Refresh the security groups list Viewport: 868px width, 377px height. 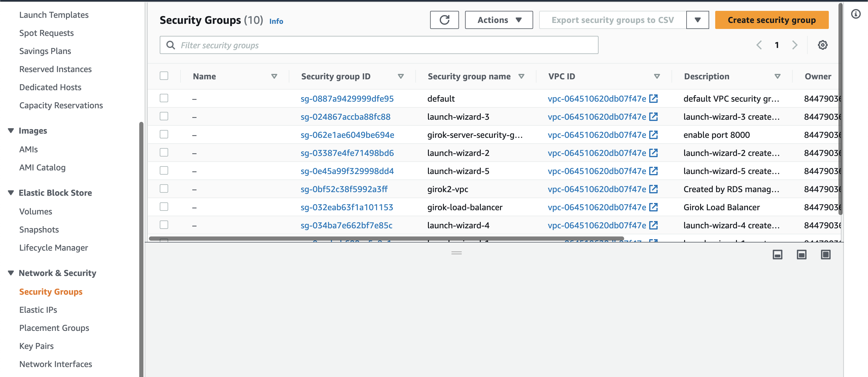(445, 20)
